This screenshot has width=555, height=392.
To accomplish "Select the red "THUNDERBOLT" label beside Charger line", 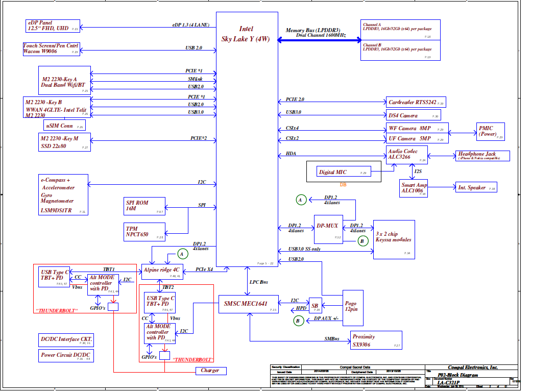I will coord(193,360).
